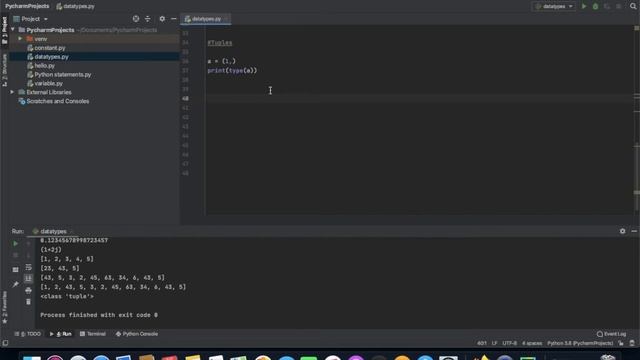Open Search Everywhere magnifier icon
Viewport: 640px width, 360px height.
pos(633,6)
